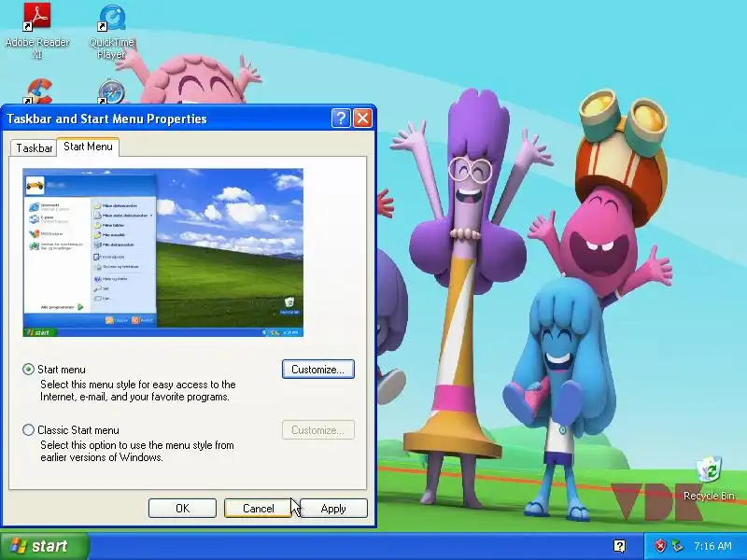The image size is (747, 560).
Task: Click Customize next to Start menu
Action: point(318,369)
